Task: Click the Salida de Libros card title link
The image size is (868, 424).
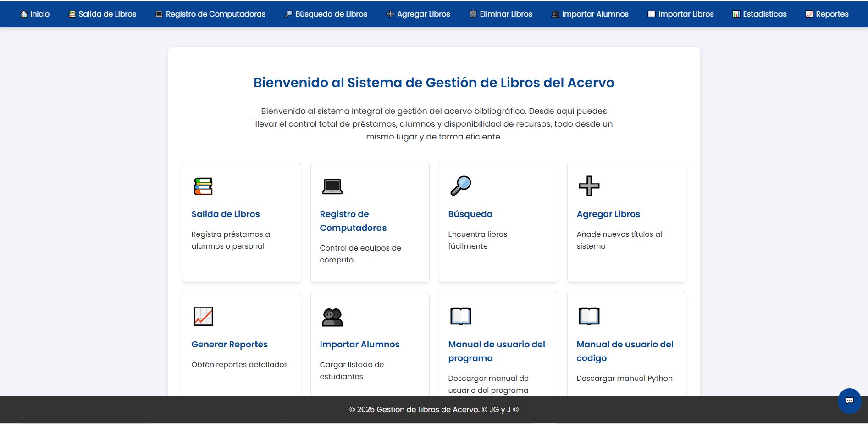Action: [x=225, y=214]
